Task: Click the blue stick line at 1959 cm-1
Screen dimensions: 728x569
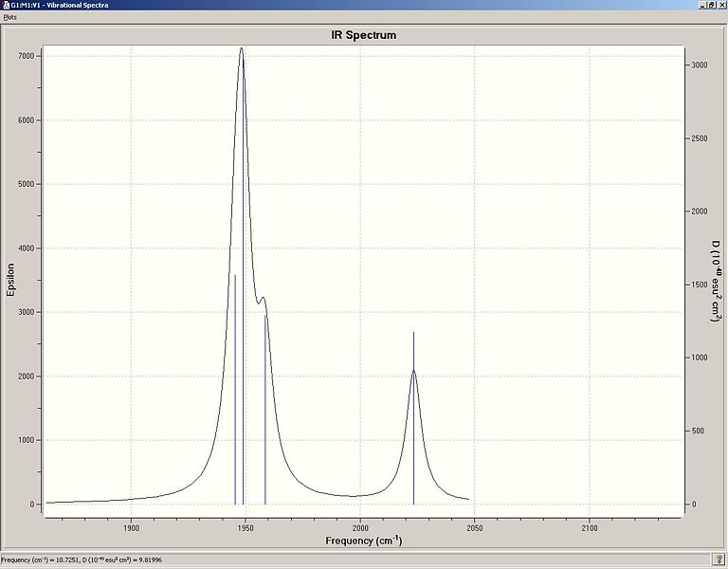Action: (265, 409)
